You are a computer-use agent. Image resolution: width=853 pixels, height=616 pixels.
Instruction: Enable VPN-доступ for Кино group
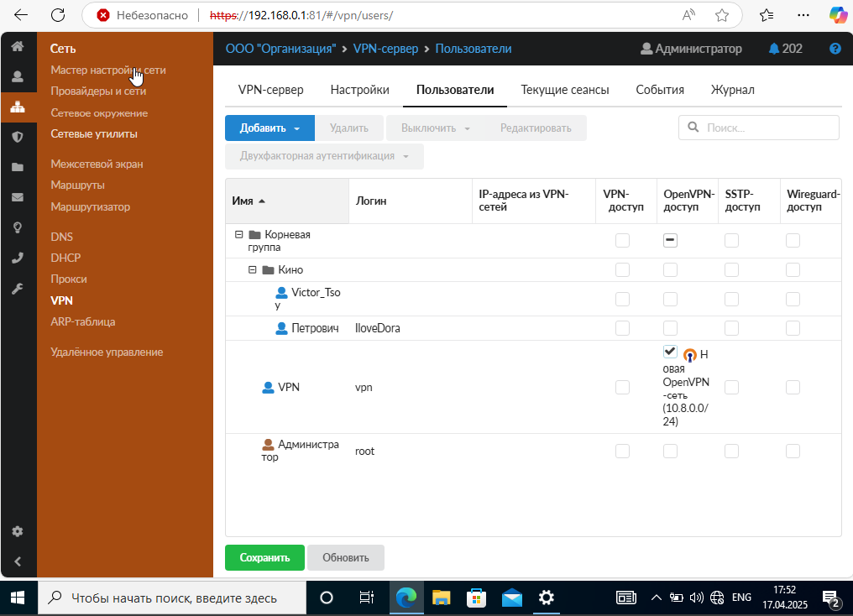coord(622,269)
